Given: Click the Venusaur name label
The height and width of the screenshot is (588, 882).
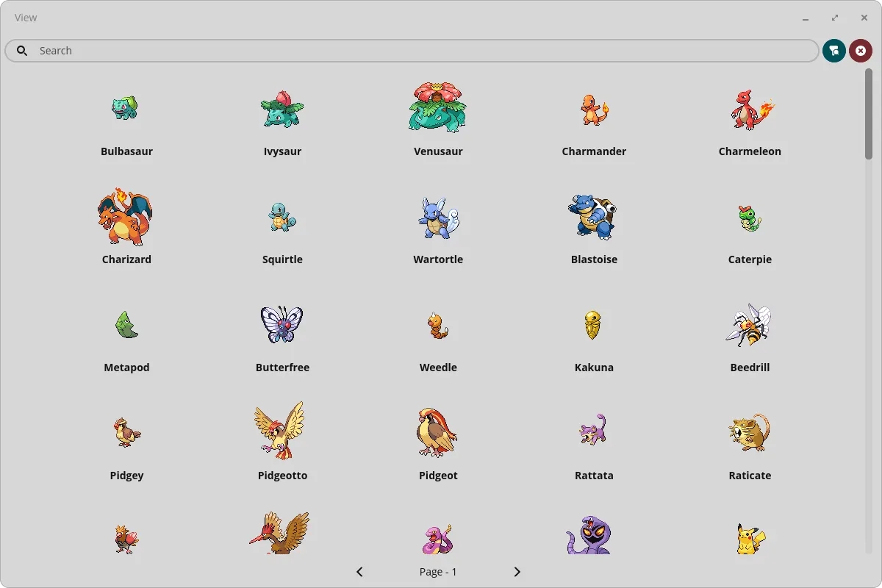Looking at the screenshot, I should tap(438, 151).
